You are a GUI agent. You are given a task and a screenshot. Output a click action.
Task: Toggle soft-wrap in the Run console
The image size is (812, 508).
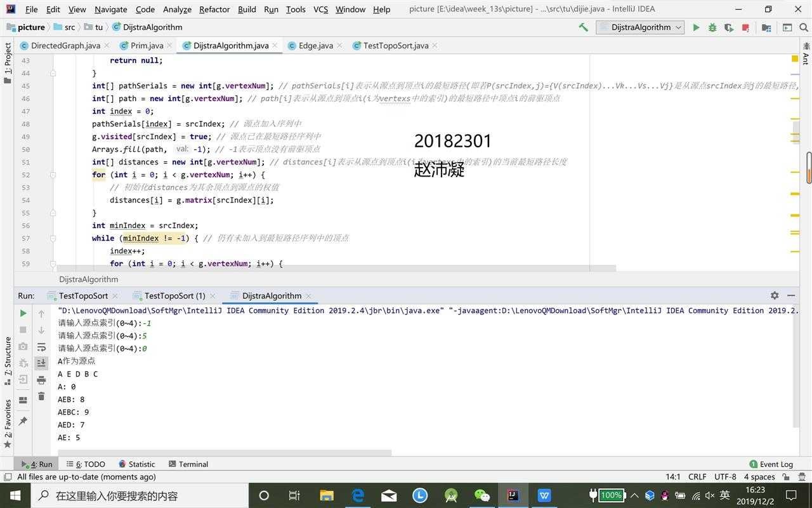[x=41, y=347]
